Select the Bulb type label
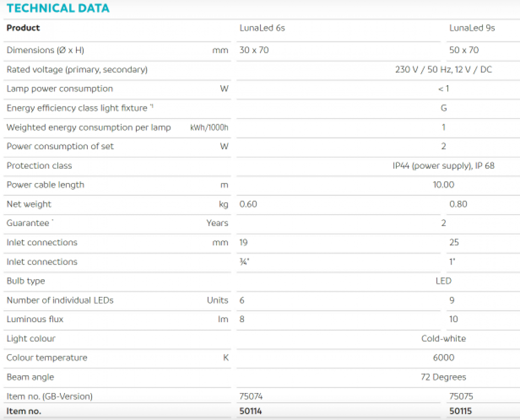This screenshot has height=420, width=520. [26, 281]
